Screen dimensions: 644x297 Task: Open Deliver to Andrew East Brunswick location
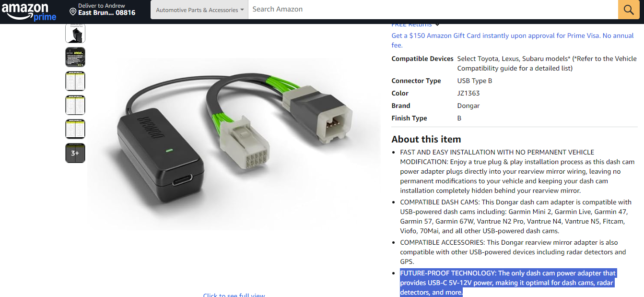103,10
